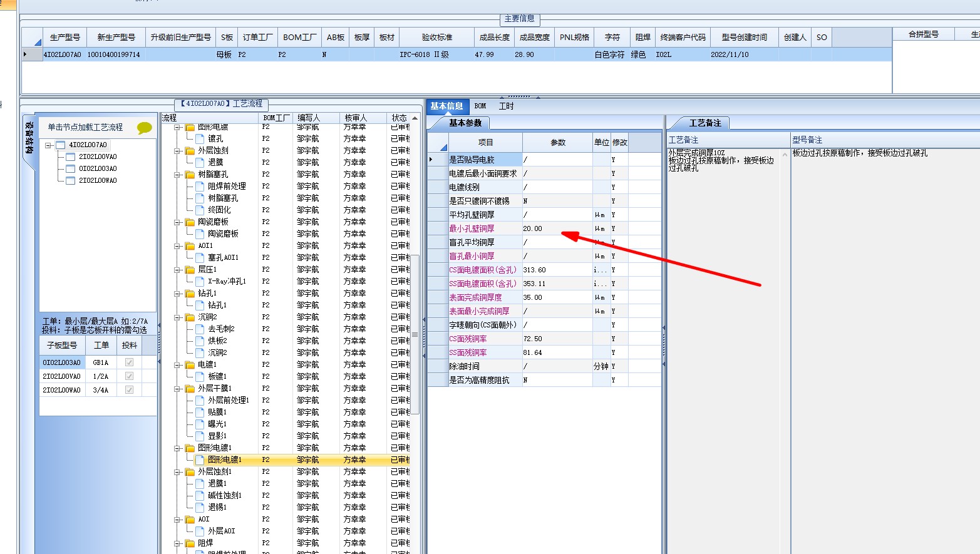The height and width of the screenshot is (554, 980).
Task: Click folder icon of 树脂塞孔 process group
Action: point(190,175)
